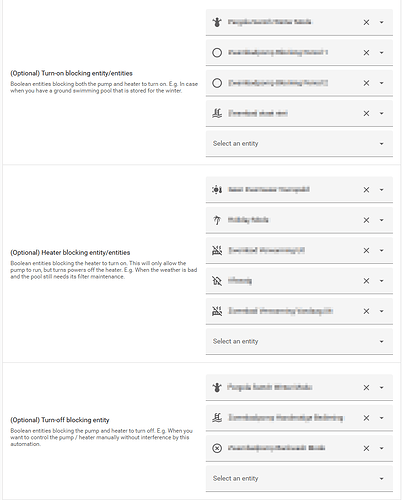Remove first entity in Turn-on blocking list

click(366, 22)
